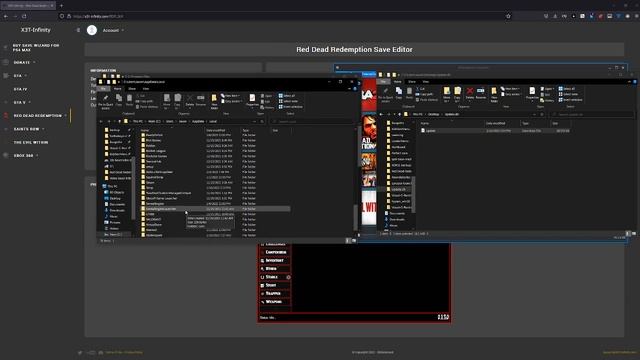The width and height of the screenshot is (640, 360).
Task: Open GTA IV sidebar link
Action: pos(20,89)
